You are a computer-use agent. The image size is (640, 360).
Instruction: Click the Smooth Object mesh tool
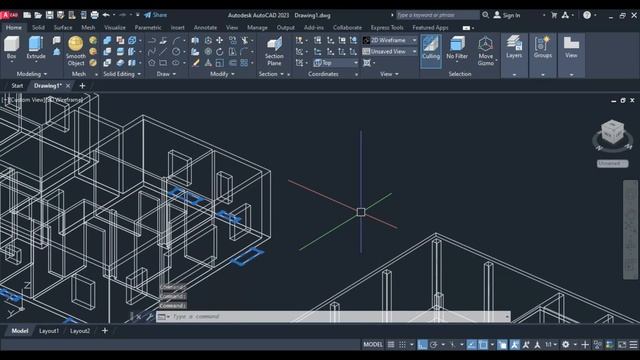tap(76, 51)
